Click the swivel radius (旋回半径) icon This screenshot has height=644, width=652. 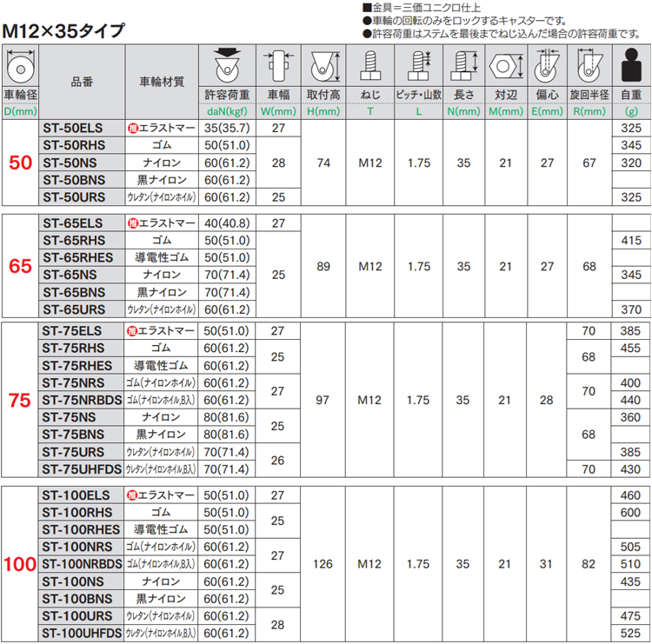[x=589, y=66]
